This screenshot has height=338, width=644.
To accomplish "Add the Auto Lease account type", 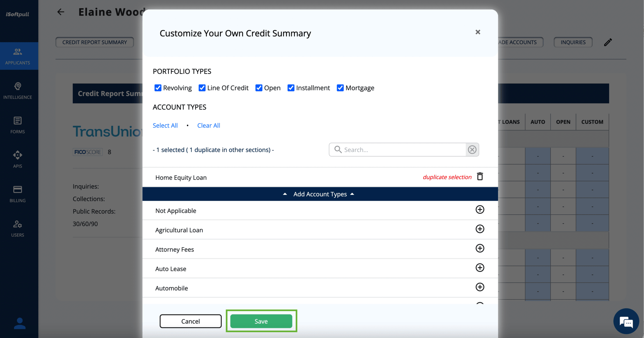I will (x=480, y=268).
